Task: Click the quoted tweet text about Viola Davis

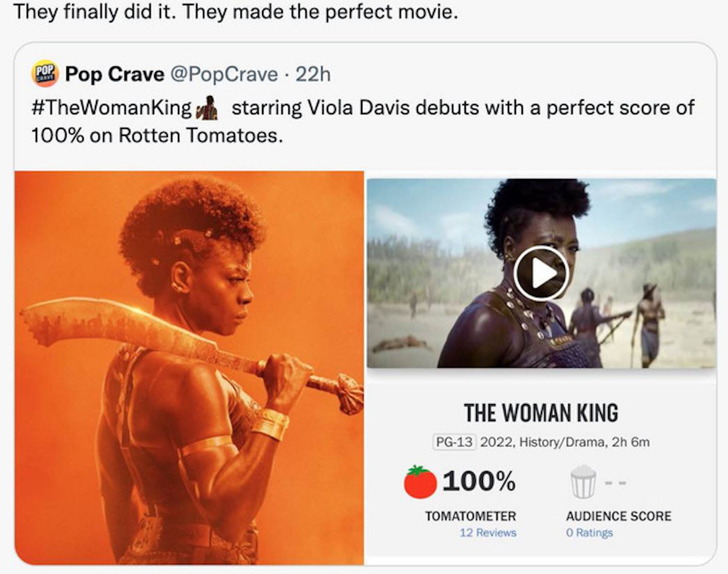Action: [363, 121]
